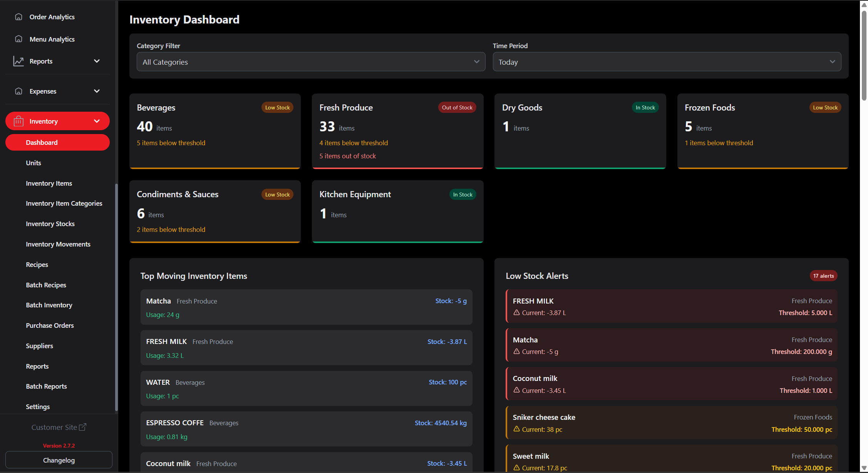This screenshot has height=473, width=868.
Task: Click the warning triangle on FRESH MILK alert
Action: tap(517, 312)
